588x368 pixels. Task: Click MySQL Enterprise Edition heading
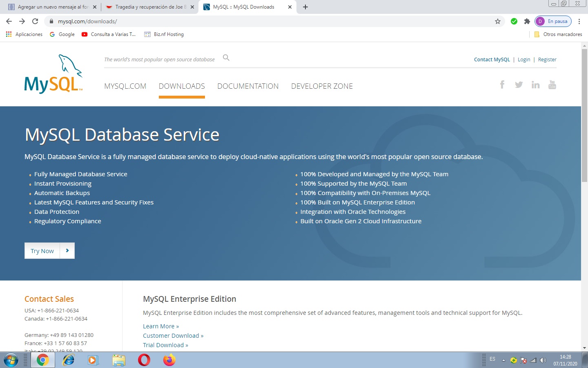click(189, 299)
